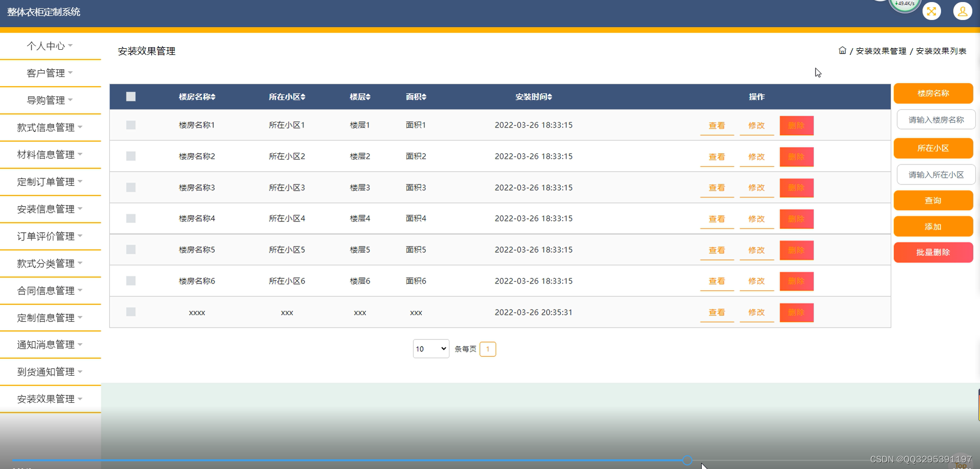Expand the 安装信息管理 sidebar menu
The image size is (980, 469).
coord(50,209)
